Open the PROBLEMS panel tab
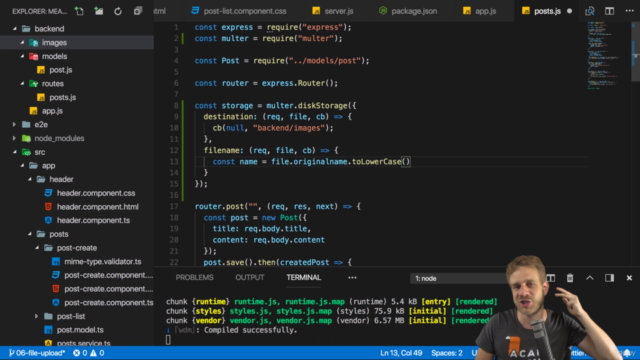This screenshot has width=640, height=360. point(194,278)
